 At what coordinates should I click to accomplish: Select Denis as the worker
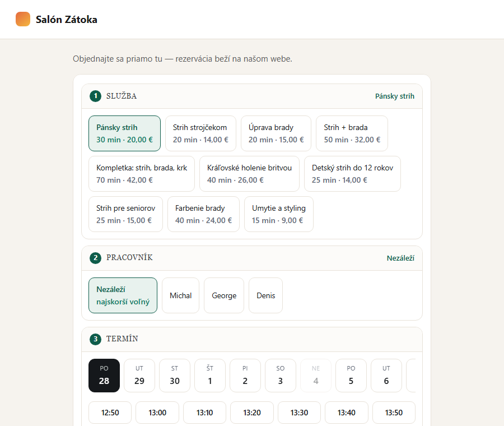click(266, 295)
